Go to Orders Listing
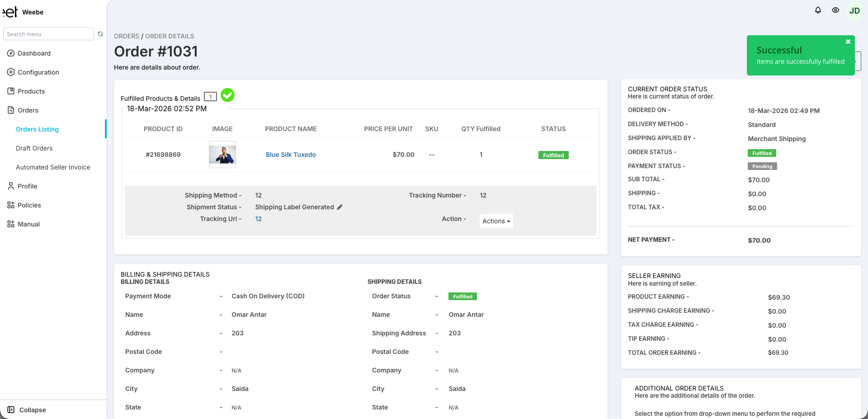This screenshot has height=419, width=868. 38,129
